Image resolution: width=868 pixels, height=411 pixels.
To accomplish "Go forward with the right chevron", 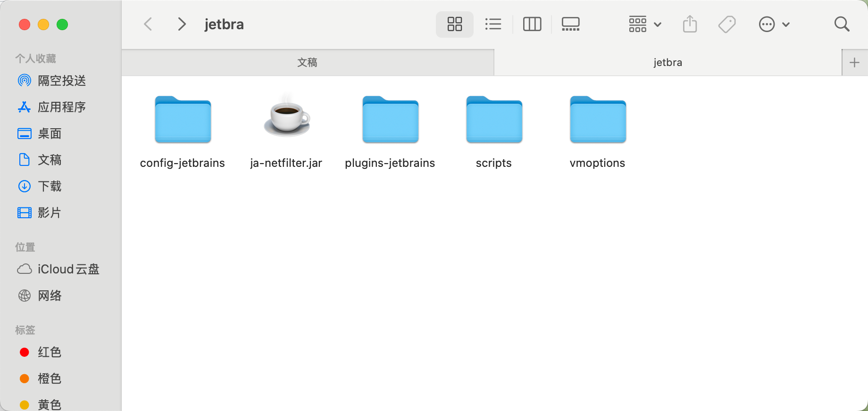I will (x=182, y=24).
